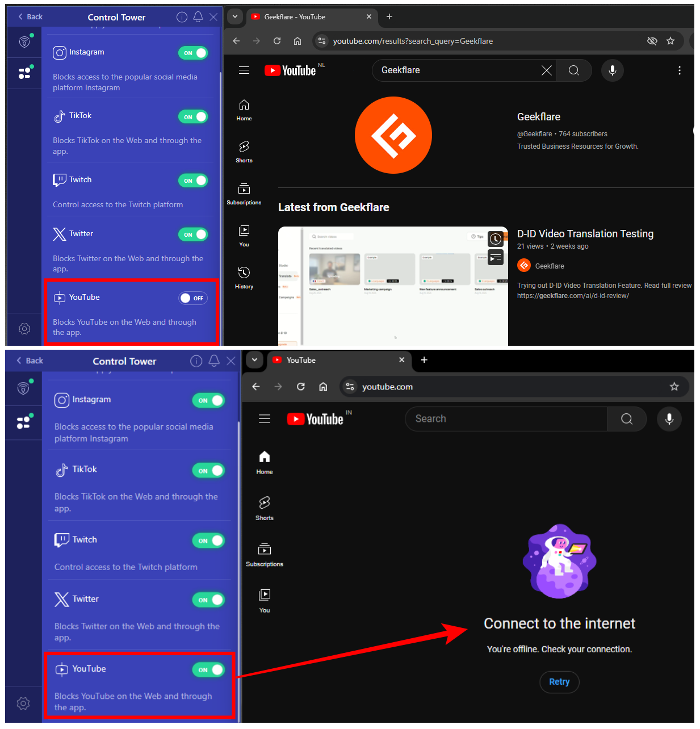
Task: Add D-ID video to queue
Action: [x=496, y=258]
